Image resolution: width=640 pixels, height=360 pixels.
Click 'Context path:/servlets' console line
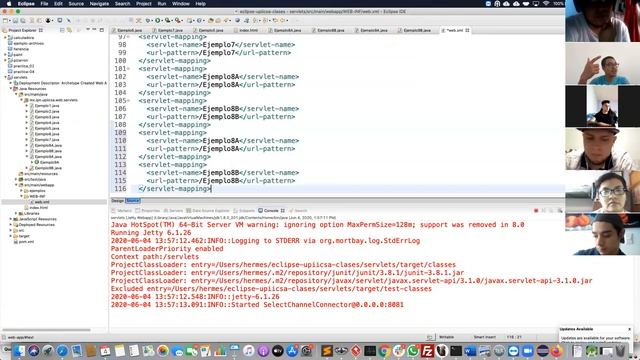point(155,257)
